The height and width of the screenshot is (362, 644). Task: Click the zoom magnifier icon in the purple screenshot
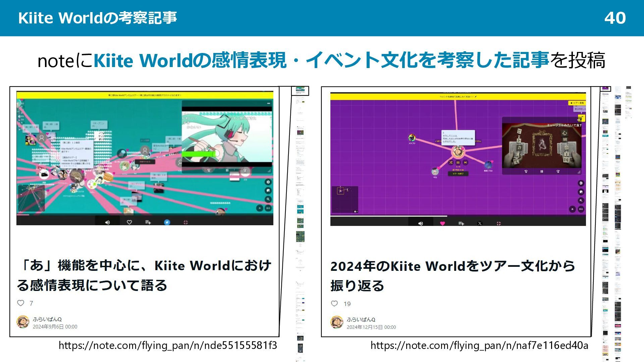(581, 200)
